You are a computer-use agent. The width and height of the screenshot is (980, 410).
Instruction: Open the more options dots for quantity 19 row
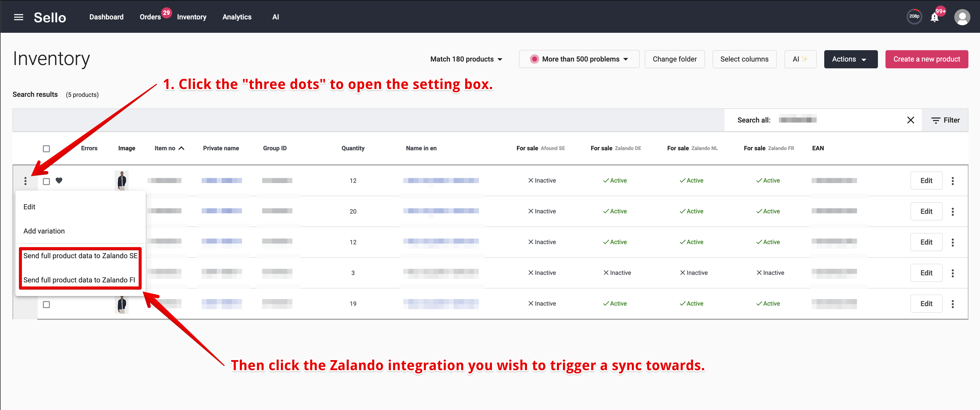[953, 304]
